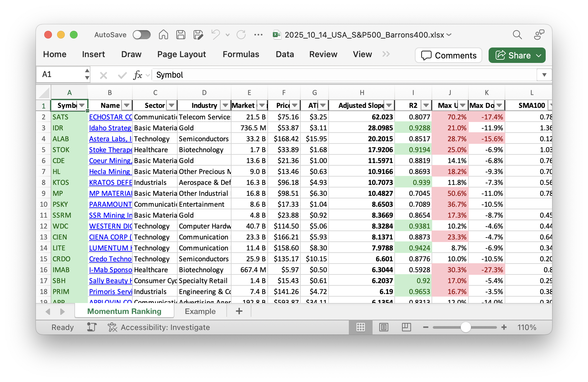Click the Search magnifier icon
588x382 pixels.
pyautogui.click(x=517, y=35)
